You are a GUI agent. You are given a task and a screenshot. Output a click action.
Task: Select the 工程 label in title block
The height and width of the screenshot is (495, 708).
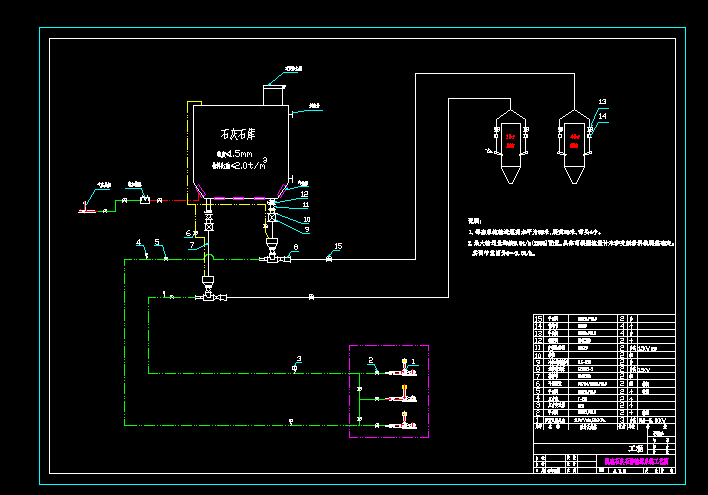pyautogui.click(x=636, y=448)
